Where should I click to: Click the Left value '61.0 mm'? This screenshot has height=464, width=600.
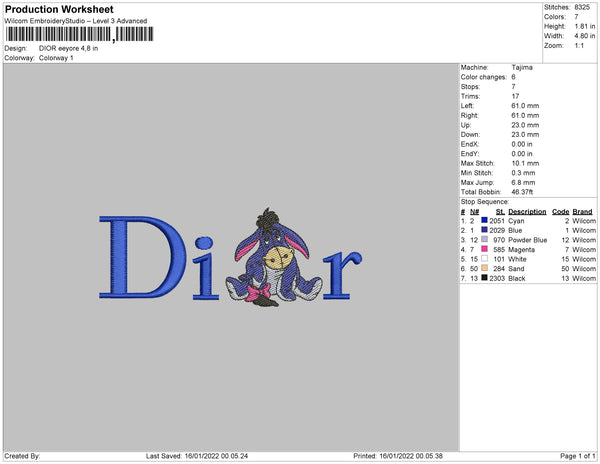pyautogui.click(x=525, y=106)
